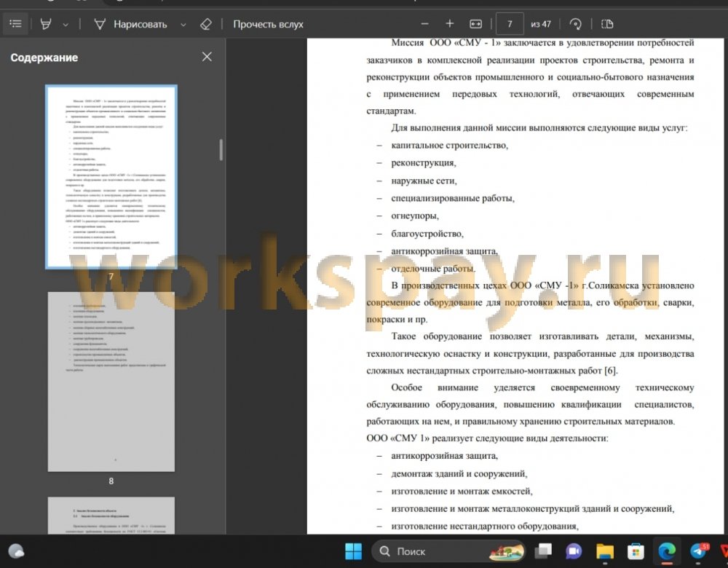Click the text 'благоустройство,'
This screenshot has width=728, height=568.
(427, 234)
